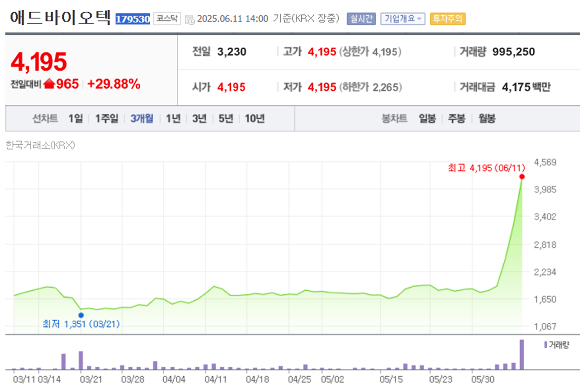Viewport: 580px width, 392px height.
Task: Click the 05/15 date axis label
Action: pyautogui.click(x=391, y=379)
